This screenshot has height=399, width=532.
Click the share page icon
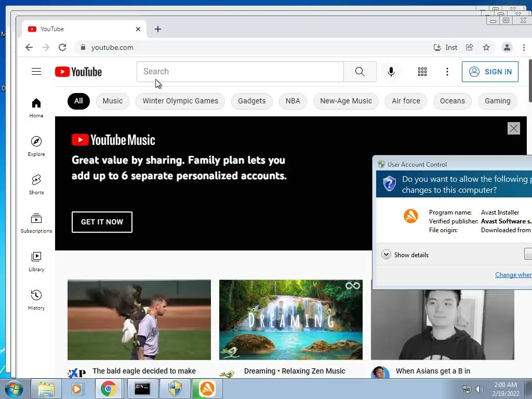pos(470,47)
